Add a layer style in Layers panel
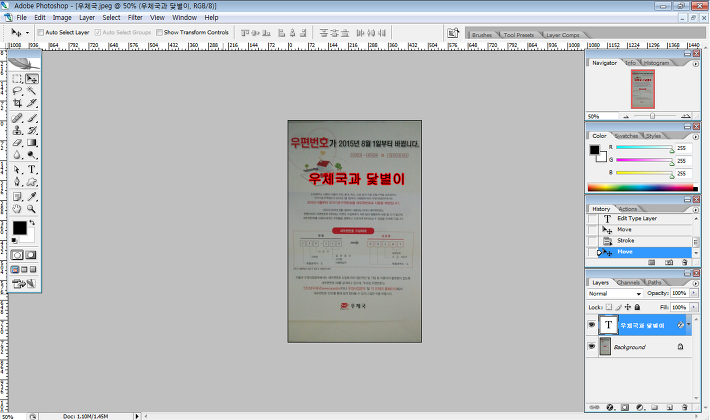The height and width of the screenshot is (420, 710). 610,407
